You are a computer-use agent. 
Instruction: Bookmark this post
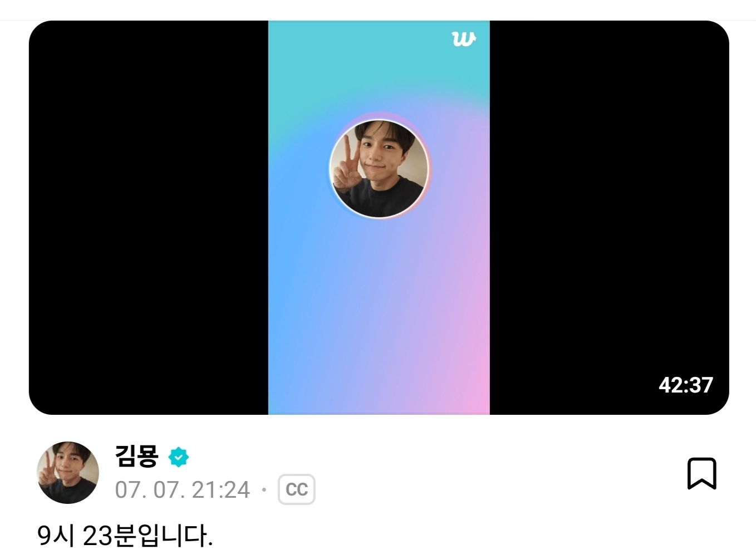(x=701, y=474)
